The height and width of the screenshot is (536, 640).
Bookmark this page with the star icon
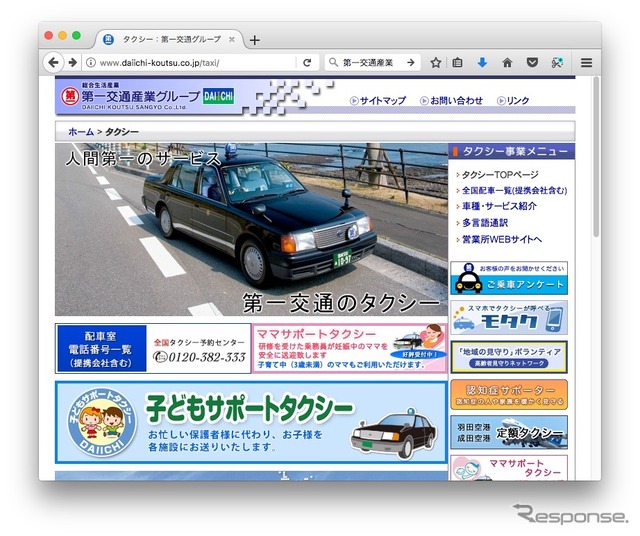click(x=436, y=62)
